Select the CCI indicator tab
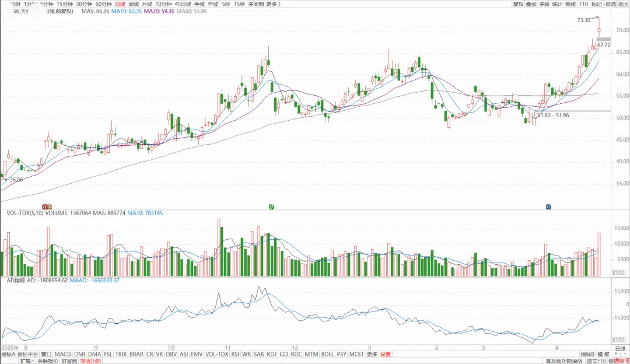630x364 pixels. pyautogui.click(x=283, y=354)
